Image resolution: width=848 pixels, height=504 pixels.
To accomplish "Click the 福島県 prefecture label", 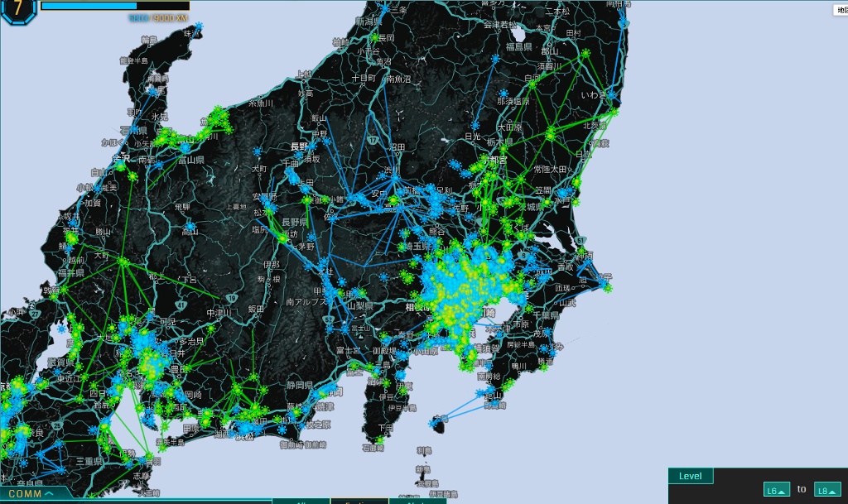I will click(x=518, y=47).
